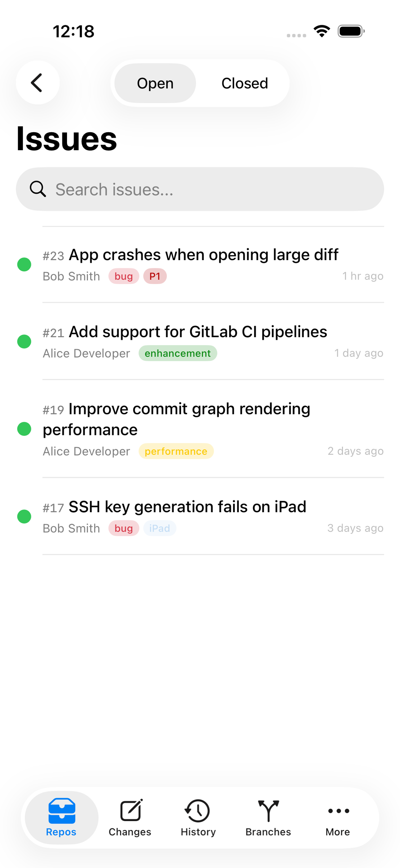Open issue Improve commit graph rendering performance

pos(200,429)
